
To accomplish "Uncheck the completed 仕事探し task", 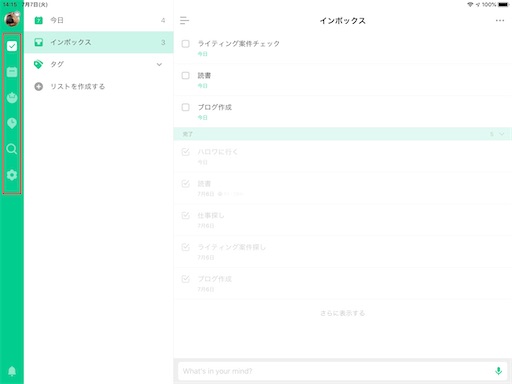I will click(x=186, y=215).
